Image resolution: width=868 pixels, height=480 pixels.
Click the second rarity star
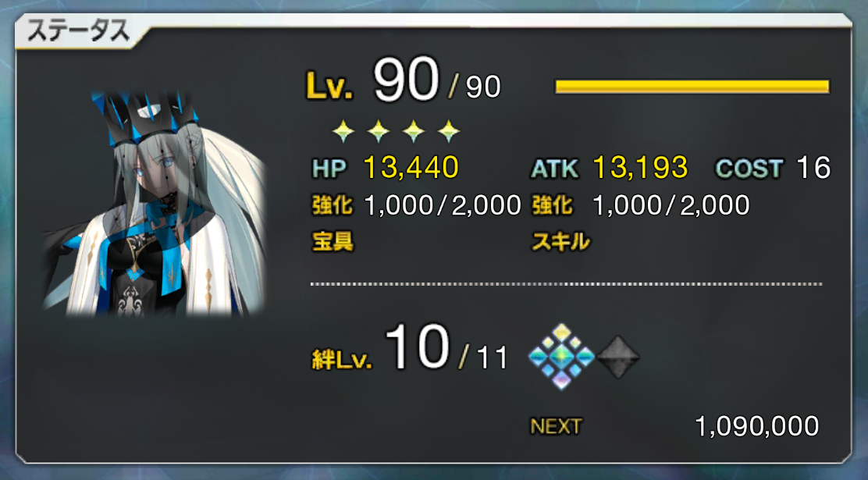(x=379, y=132)
